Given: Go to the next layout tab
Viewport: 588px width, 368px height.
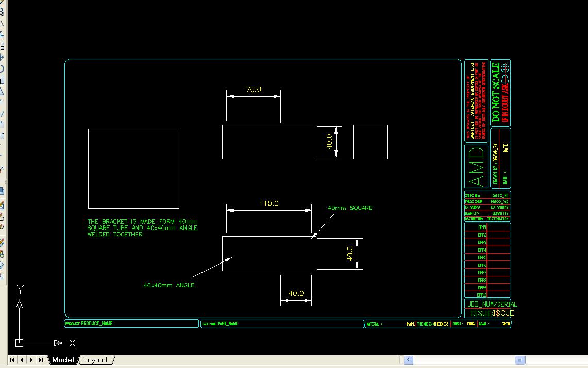Looking at the screenshot, I should [x=31, y=360].
